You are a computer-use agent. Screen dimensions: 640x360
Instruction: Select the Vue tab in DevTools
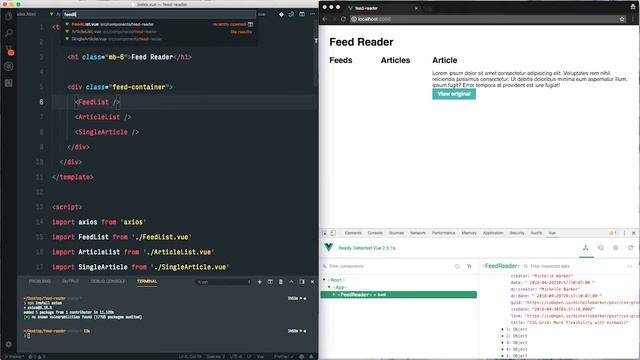click(552, 233)
